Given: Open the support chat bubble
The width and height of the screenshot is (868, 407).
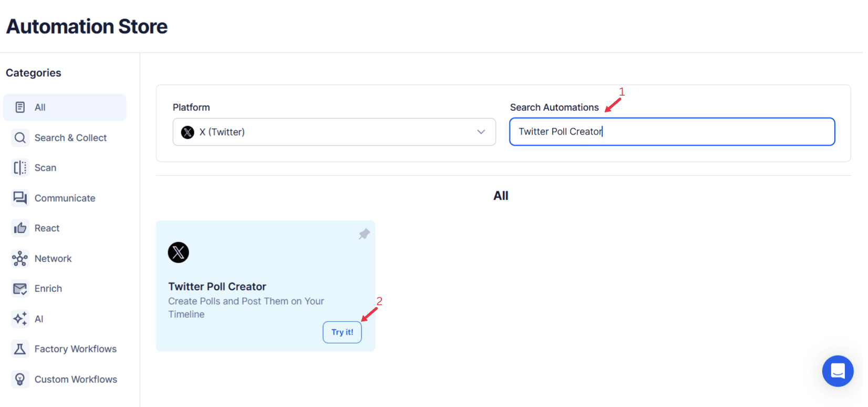Looking at the screenshot, I should click(x=838, y=371).
